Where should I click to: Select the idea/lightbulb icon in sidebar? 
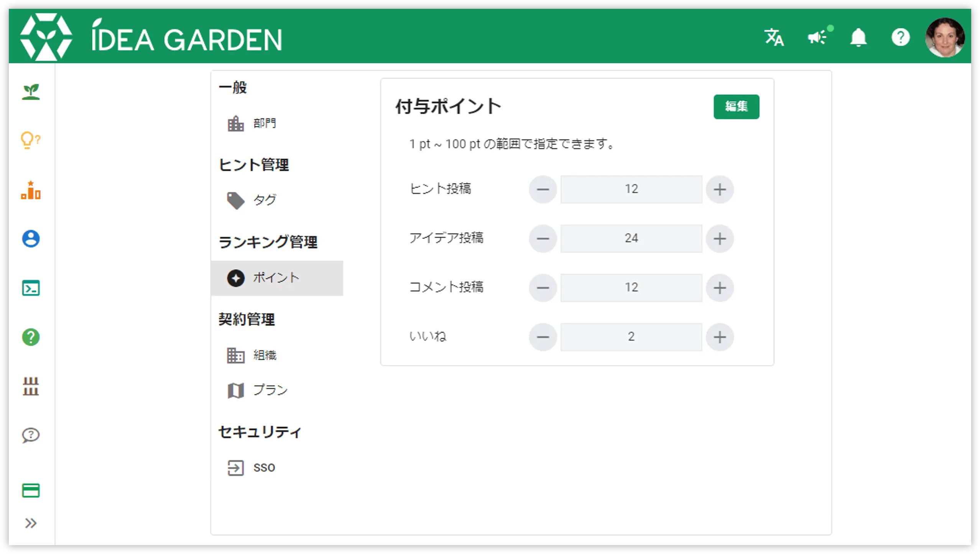coord(32,139)
